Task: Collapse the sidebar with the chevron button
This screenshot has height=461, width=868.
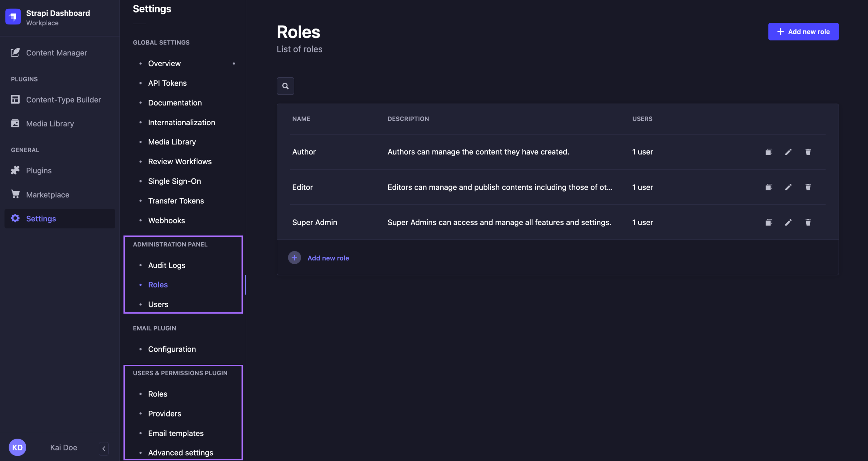Action: point(104,449)
